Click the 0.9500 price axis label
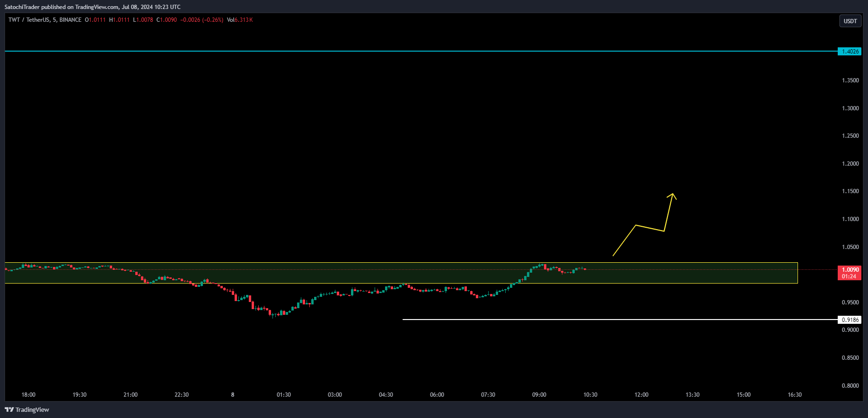Viewport: 868px width, 418px height. pos(850,302)
